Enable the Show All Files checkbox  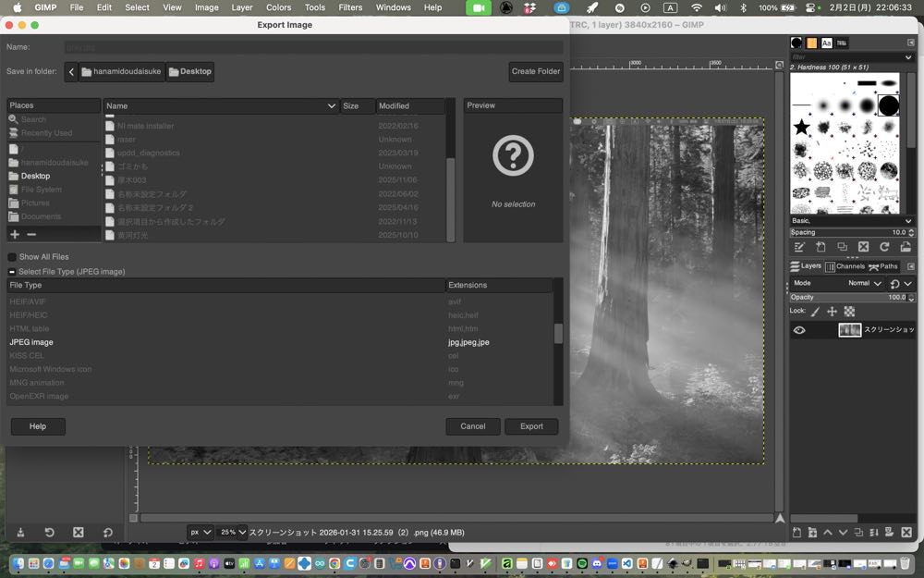pyautogui.click(x=12, y=257)
